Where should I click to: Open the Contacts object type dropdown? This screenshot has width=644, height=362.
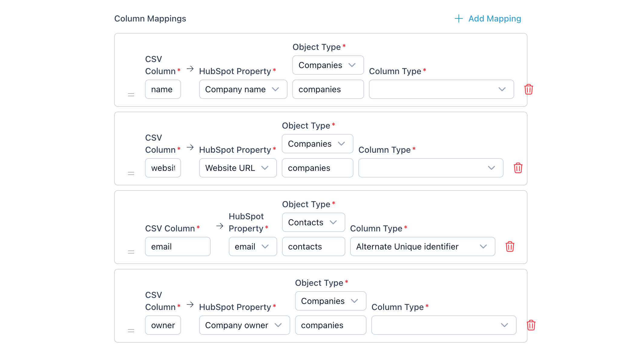313,222
